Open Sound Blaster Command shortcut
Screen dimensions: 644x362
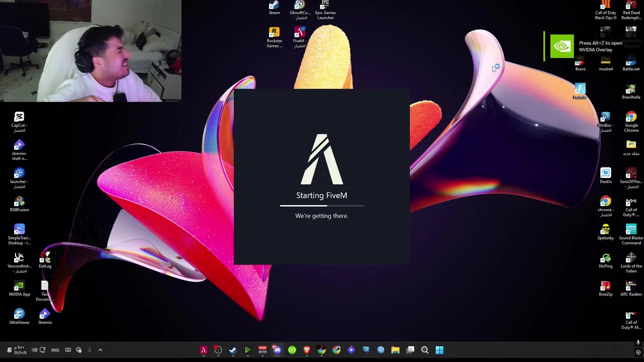(x=631, y=235)
